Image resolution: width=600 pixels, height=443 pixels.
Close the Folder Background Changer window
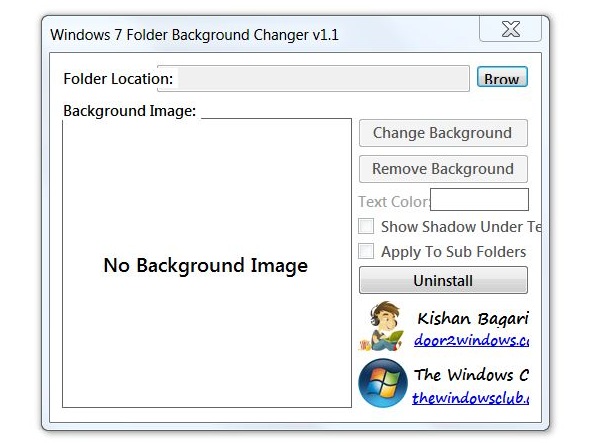(510, 29)
